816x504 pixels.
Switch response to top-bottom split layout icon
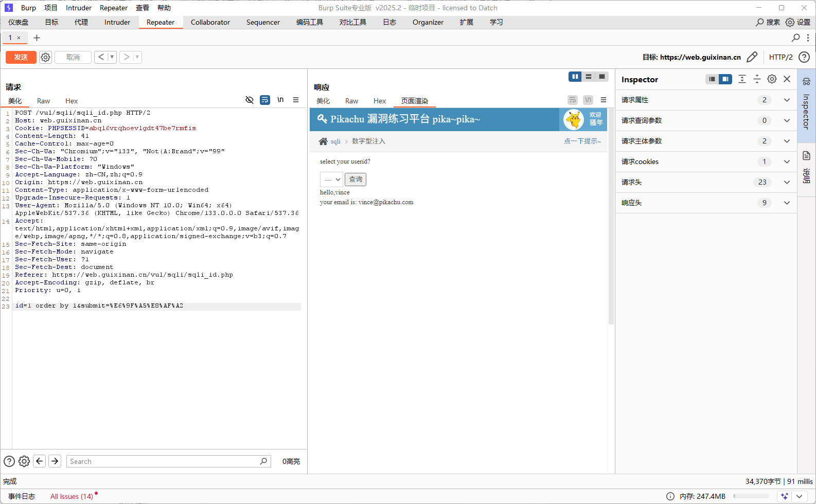[588, 77]
